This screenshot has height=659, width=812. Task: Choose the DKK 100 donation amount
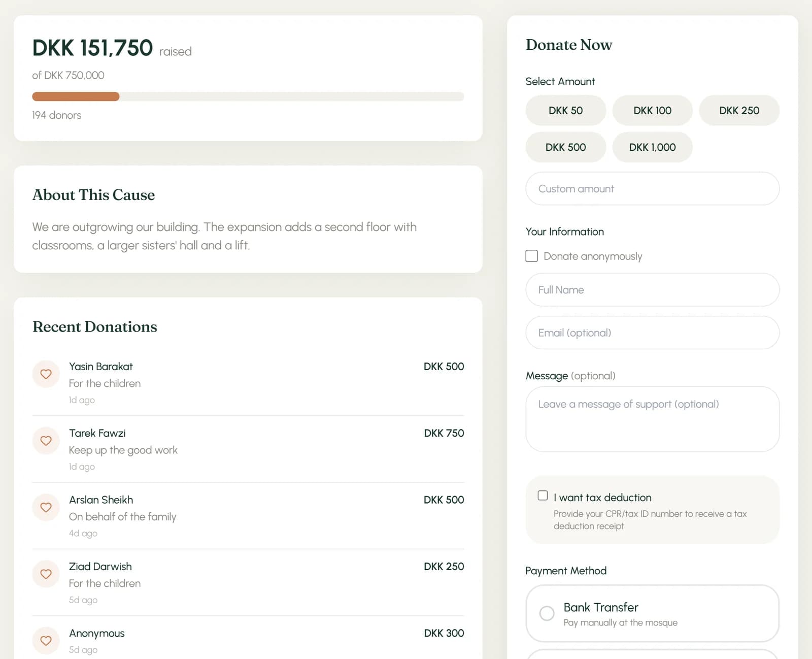[653, 110]
